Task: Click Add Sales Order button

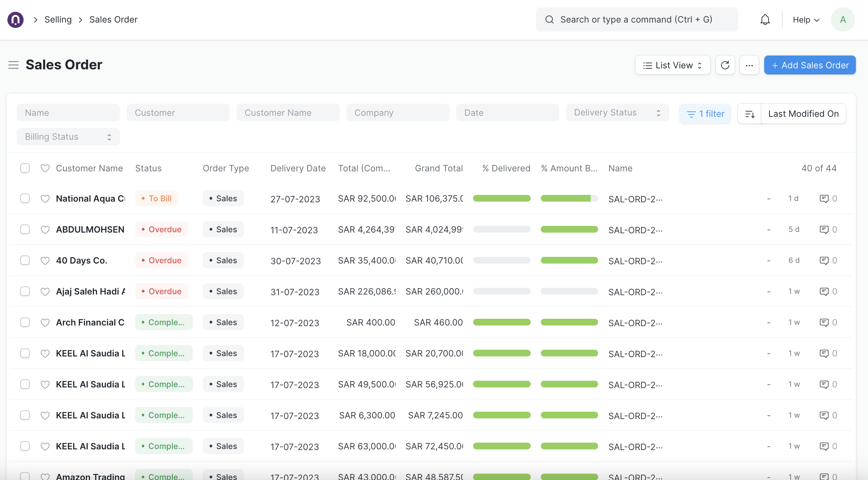Action: [809, 65]
